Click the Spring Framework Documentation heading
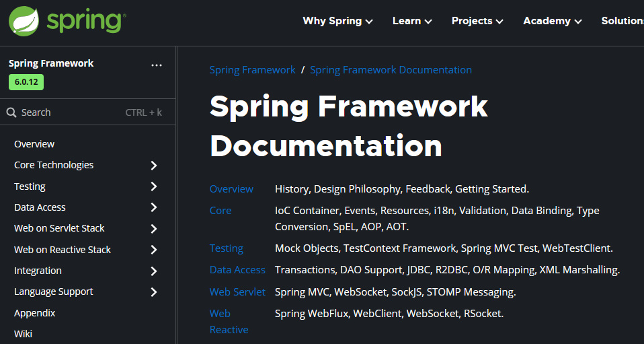 pyautogui.click(x=348, y=126)
